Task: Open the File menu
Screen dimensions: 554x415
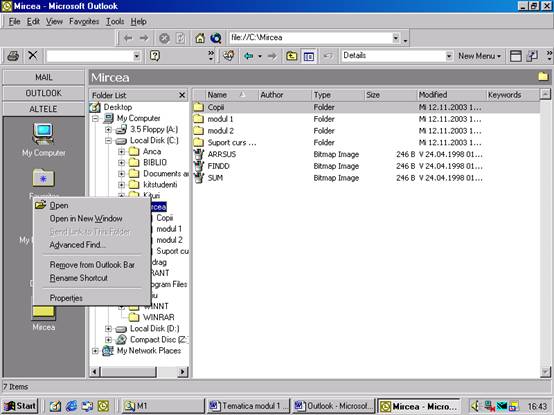Action: point(14,22)
